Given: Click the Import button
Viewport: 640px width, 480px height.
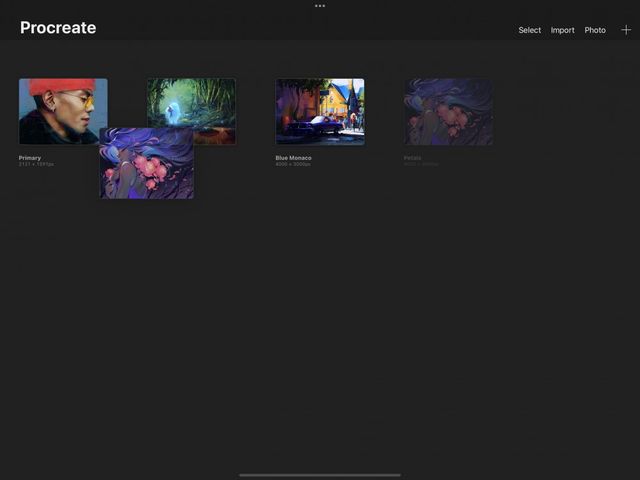Looking at the screenshot, I should point(562,30).
